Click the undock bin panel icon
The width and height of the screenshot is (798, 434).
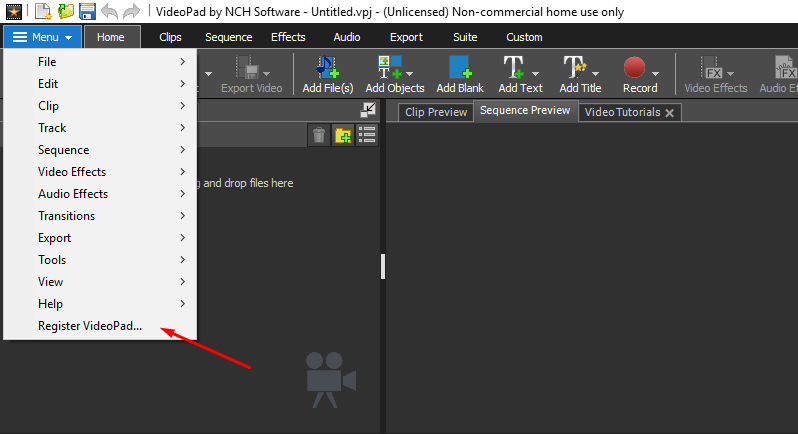tap(368, 109)
